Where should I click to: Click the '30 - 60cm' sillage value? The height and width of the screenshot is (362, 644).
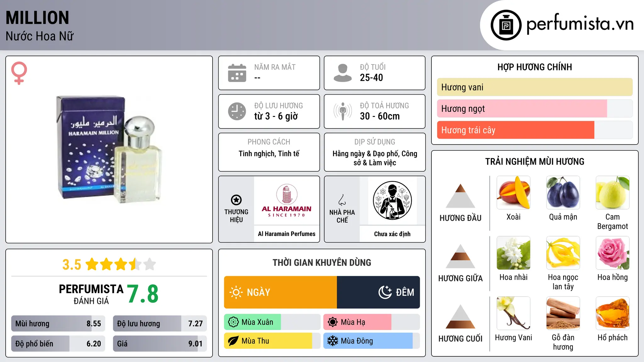(x=380, y=116)
